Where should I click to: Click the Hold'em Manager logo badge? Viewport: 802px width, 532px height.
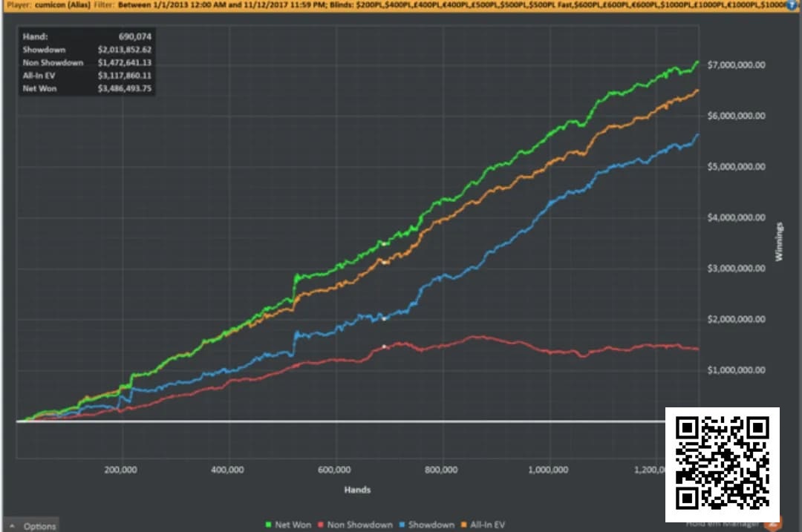773,525
